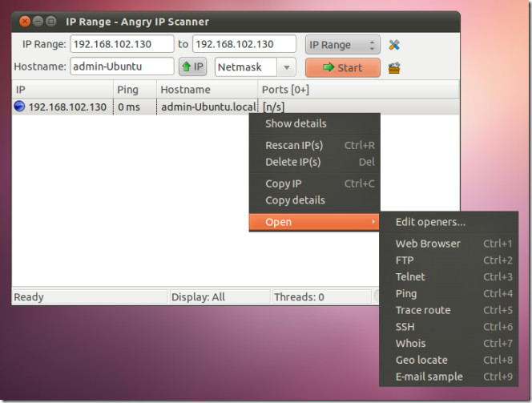Click the Ports [0+] column header

tap(358, 90)
